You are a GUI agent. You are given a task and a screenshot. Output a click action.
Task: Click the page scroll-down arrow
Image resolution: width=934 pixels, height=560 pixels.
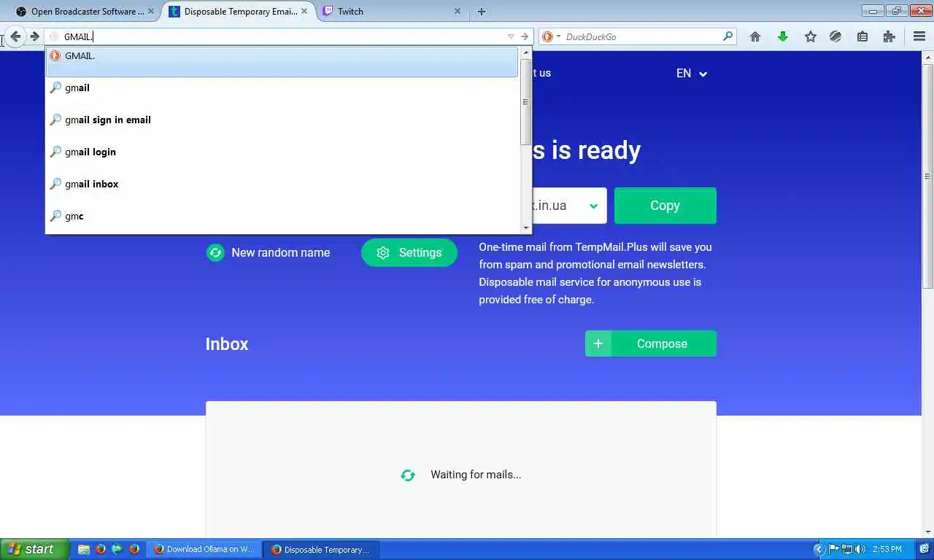pyautogui.click(x=928, y=532)
